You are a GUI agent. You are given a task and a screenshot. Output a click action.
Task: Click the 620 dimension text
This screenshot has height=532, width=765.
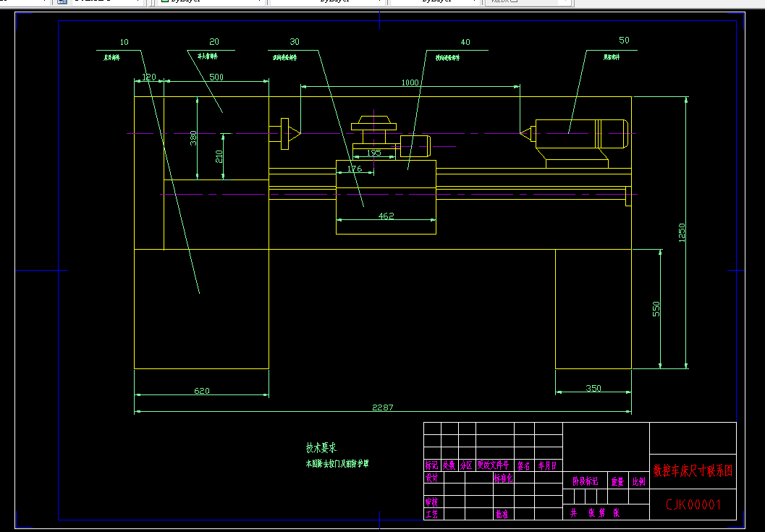point(202,391)
